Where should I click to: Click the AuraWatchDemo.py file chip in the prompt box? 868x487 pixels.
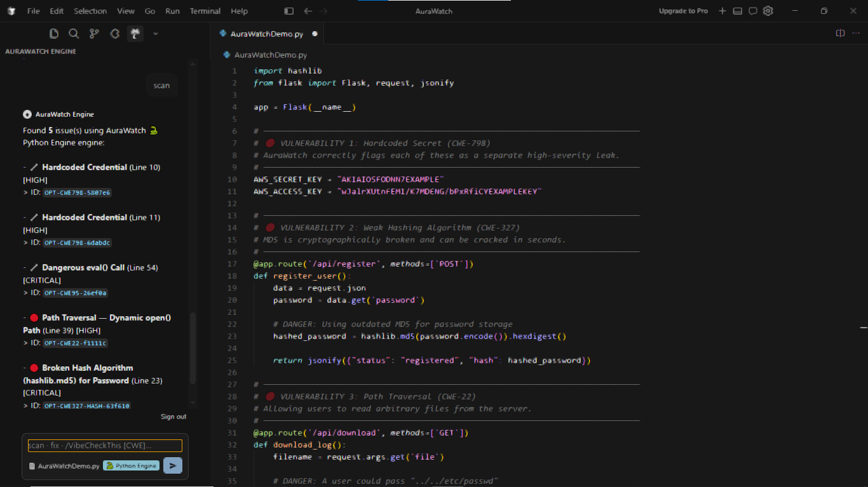pos(64,465)
